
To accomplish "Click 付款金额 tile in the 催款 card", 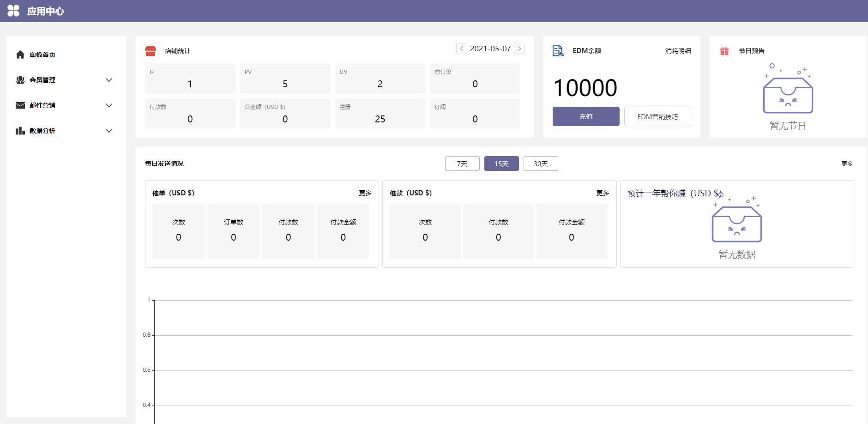I will [572, 231].
